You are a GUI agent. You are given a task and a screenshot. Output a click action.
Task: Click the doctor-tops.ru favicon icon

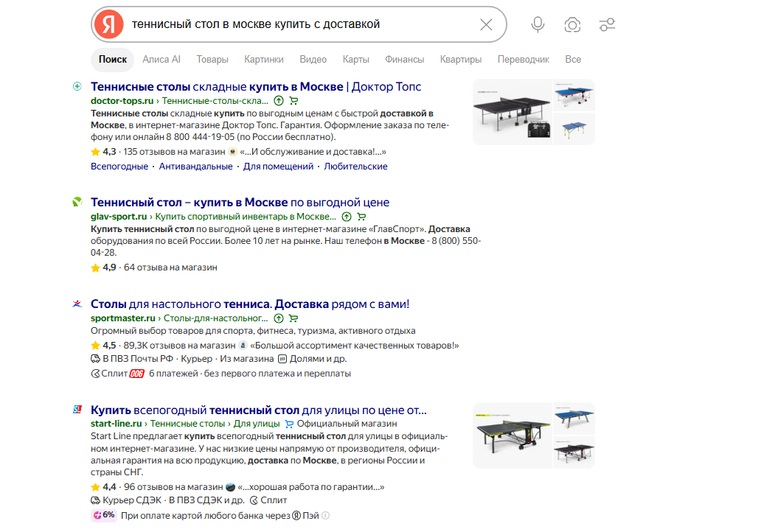point(77,86)
